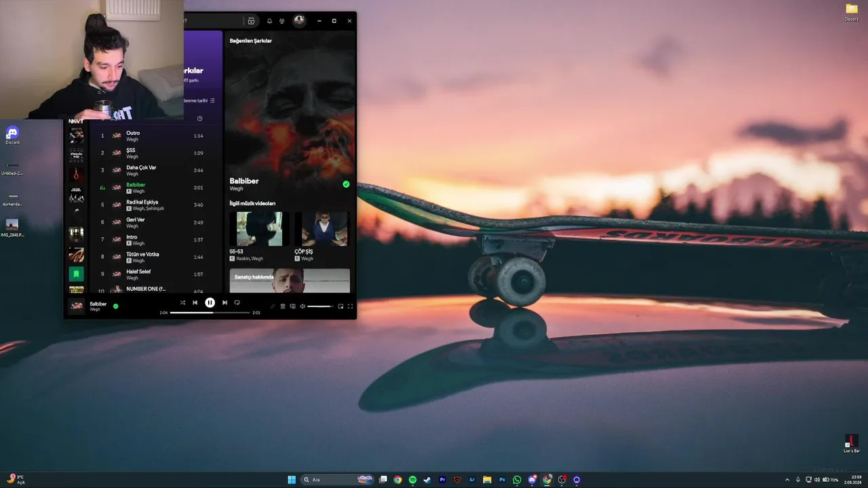Open connect to a device

293,306
